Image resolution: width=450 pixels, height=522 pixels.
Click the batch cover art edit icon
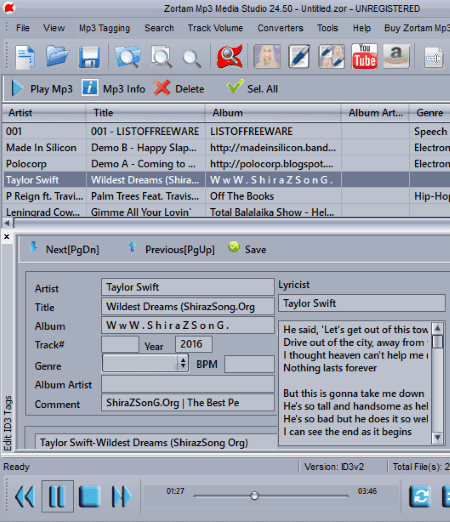[331, 56]
